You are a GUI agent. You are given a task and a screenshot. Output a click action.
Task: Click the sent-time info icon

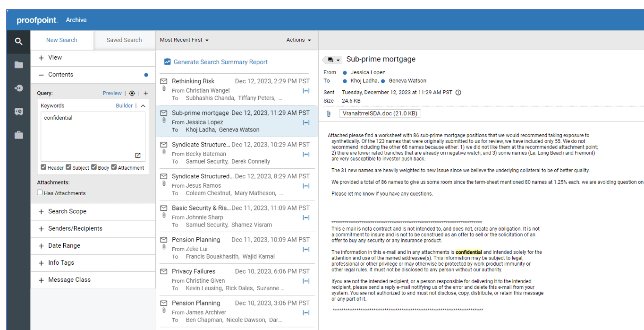[x=458, y=92]
